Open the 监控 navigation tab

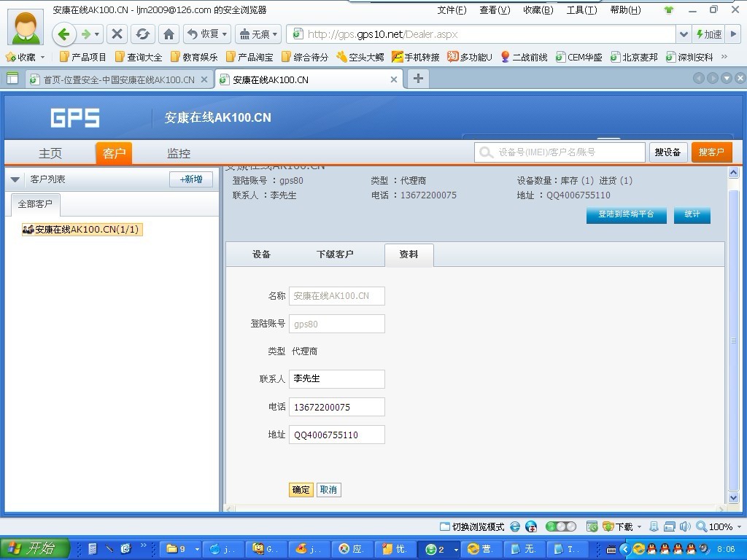coord(179,153)
